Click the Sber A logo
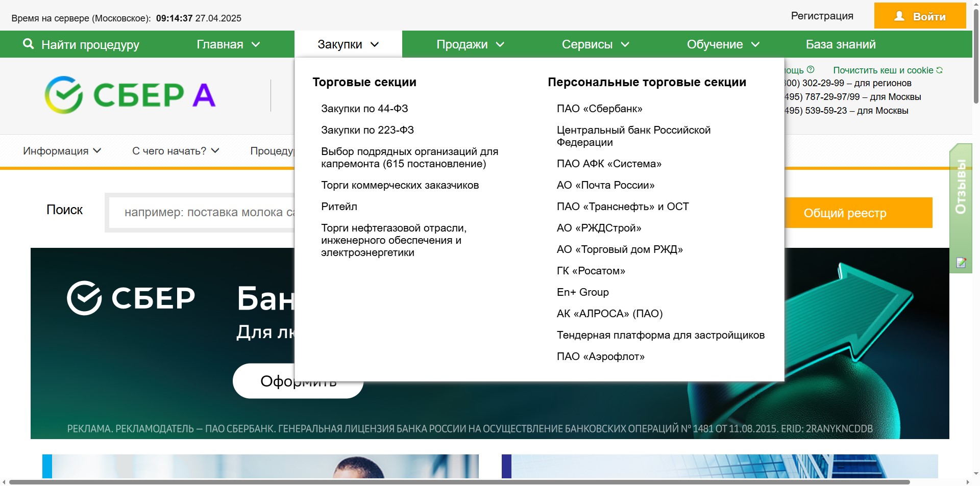Viewport: 980px width, 486px height. [x=130, y=95]
